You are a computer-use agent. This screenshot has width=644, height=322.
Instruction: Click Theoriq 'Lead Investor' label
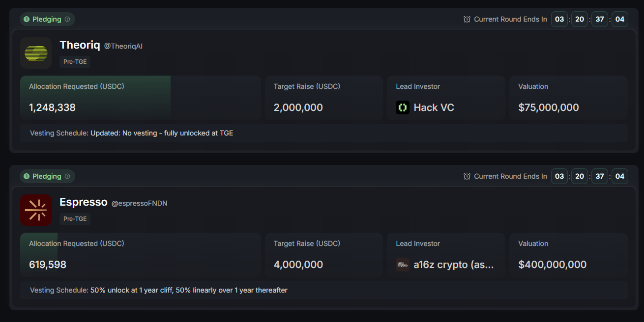(418, 86)
